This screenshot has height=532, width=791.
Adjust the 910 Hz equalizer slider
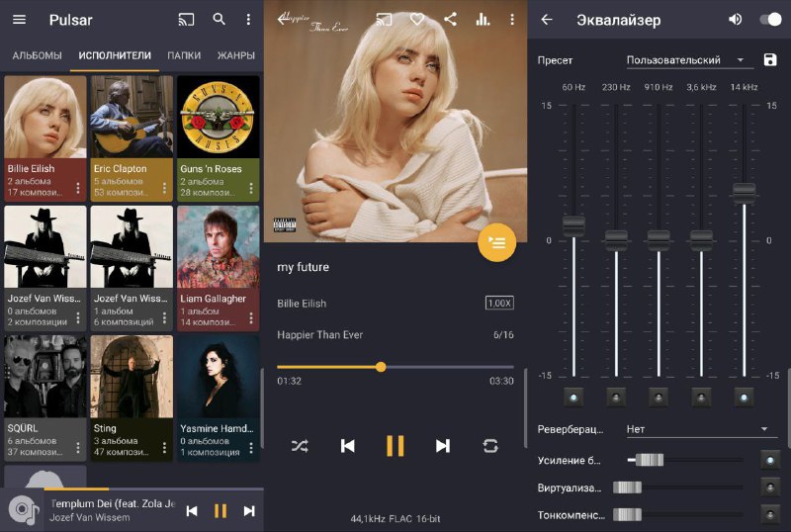659,240
